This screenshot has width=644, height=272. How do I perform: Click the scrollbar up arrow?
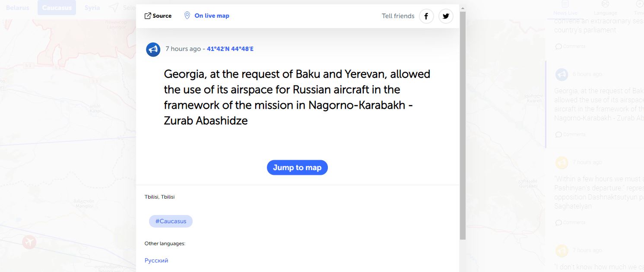pos(463,8)
